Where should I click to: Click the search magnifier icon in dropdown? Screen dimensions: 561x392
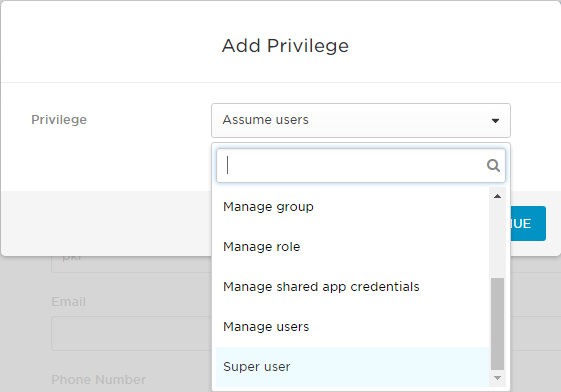(x=493, y=166)
